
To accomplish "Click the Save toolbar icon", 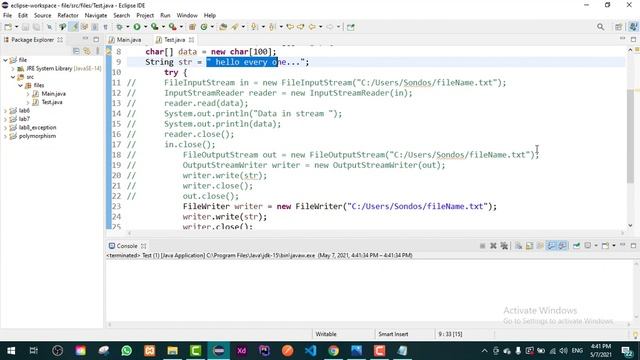I will (x=25, y=27).
